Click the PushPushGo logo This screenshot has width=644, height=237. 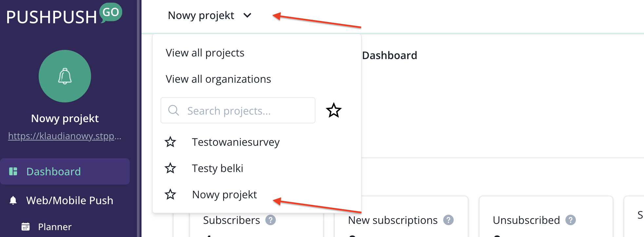(x=64, y=15)
